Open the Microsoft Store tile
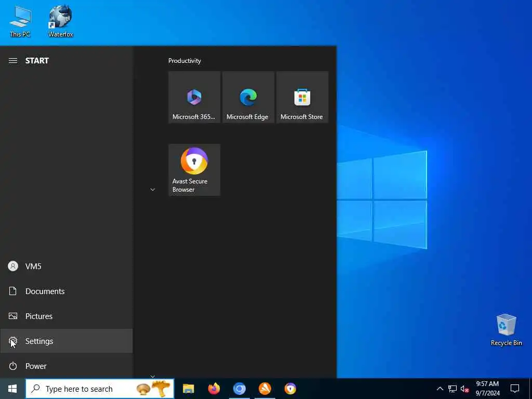 click(x=302, y=97)
